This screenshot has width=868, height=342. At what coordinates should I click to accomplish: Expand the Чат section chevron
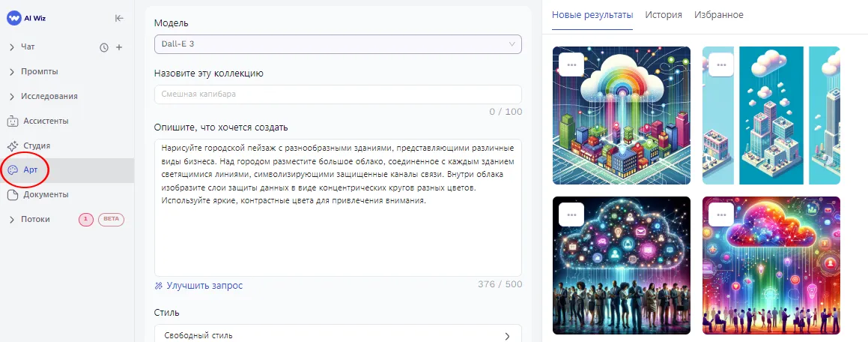(12, 48)
